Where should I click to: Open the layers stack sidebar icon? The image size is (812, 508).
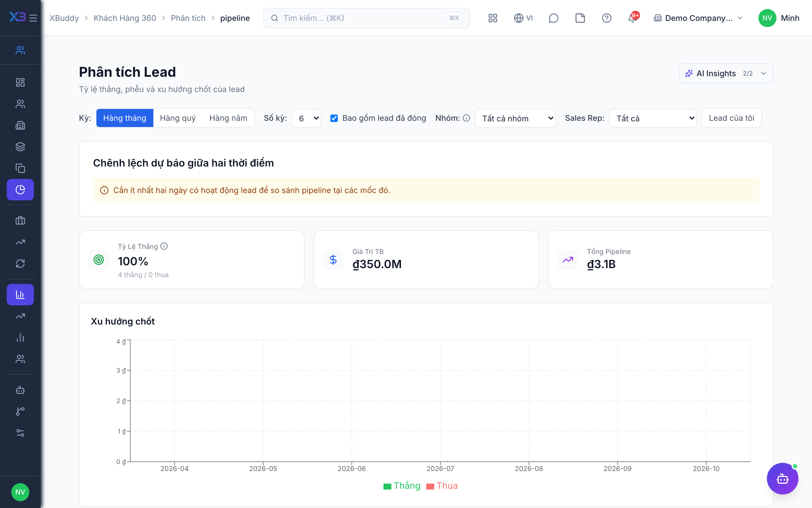pyautogui.click(x=20, y=146)
